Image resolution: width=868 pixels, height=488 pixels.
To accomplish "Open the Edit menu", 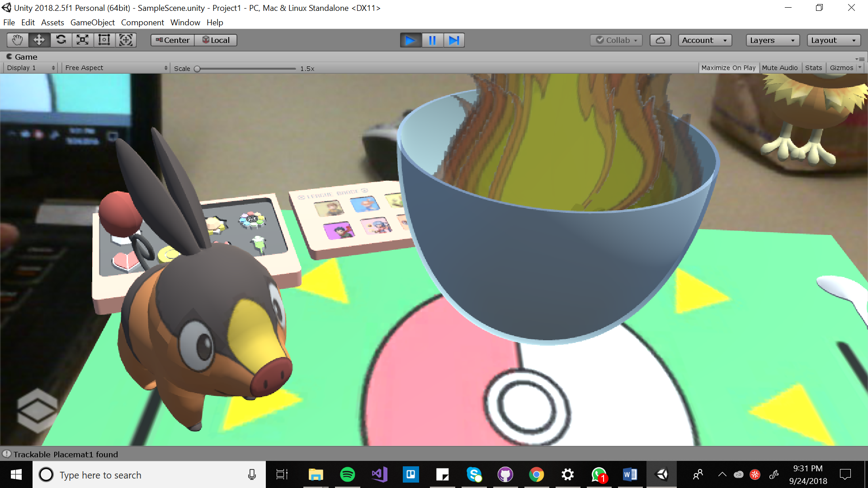I will click(x=28, y=23).
